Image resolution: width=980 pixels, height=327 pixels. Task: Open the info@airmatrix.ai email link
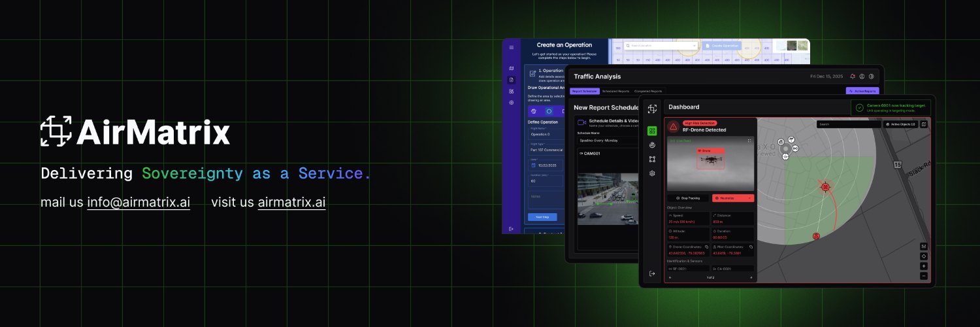(139, 202)
